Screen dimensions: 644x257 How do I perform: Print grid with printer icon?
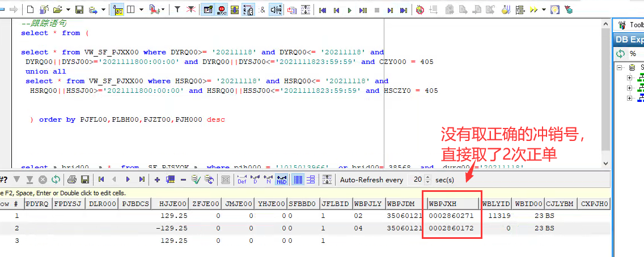[x=72, y=179]
